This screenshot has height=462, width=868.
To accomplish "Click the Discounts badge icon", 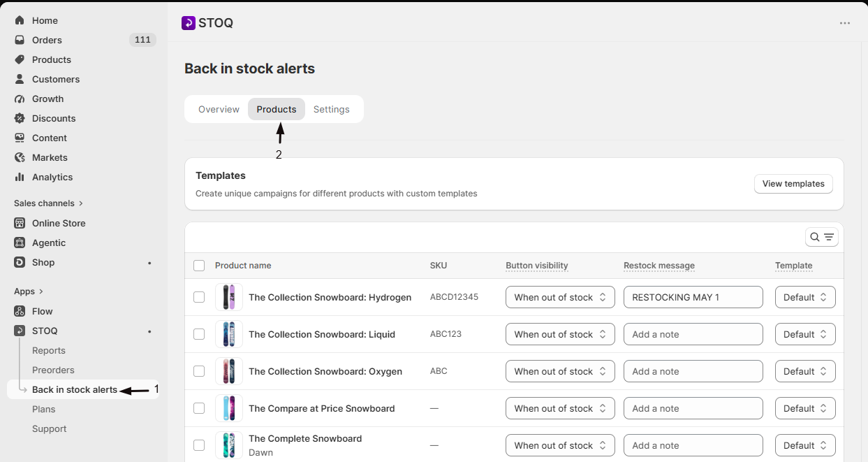I will [x=20, y=118].
